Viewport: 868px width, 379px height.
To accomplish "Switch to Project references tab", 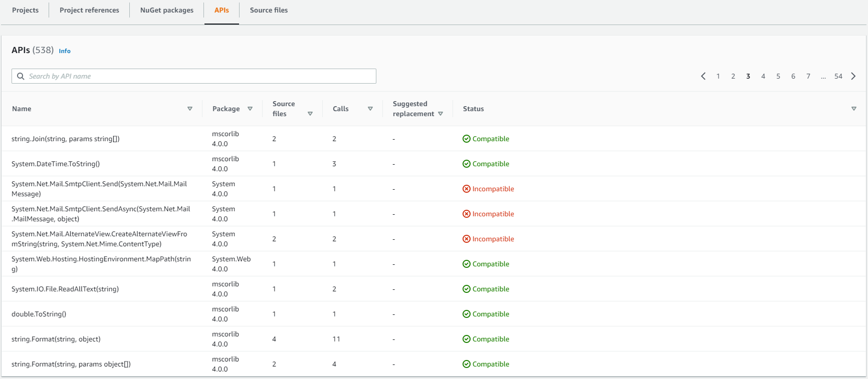I will click(89, 10).
